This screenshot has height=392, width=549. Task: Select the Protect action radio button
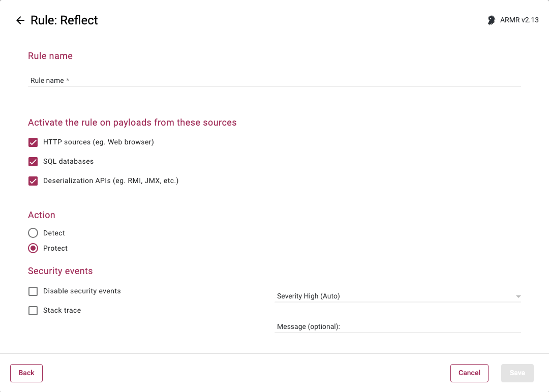(x=33, y=248)
